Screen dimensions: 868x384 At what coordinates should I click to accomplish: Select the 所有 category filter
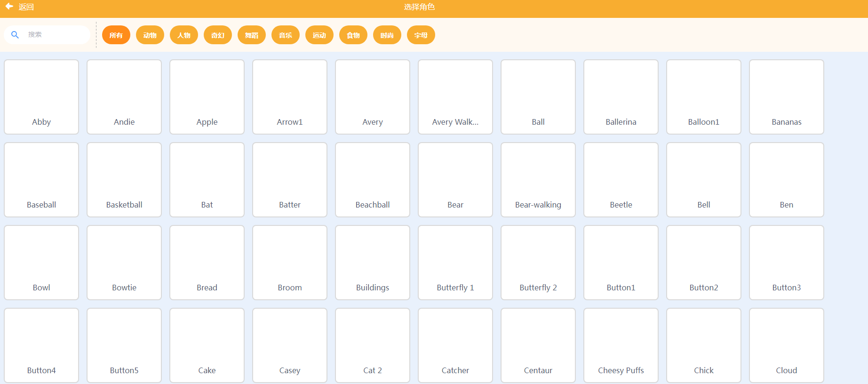tap(116, 35)
